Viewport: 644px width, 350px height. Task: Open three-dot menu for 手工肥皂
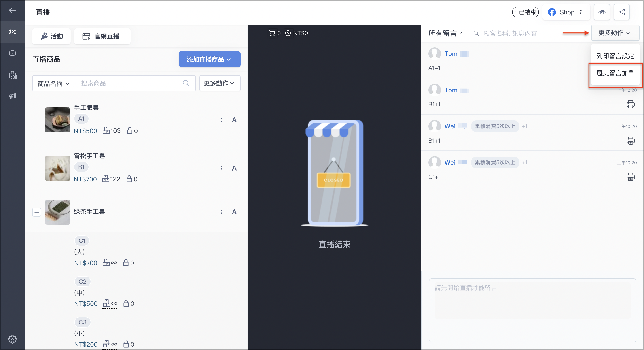(x=222, y=120)
